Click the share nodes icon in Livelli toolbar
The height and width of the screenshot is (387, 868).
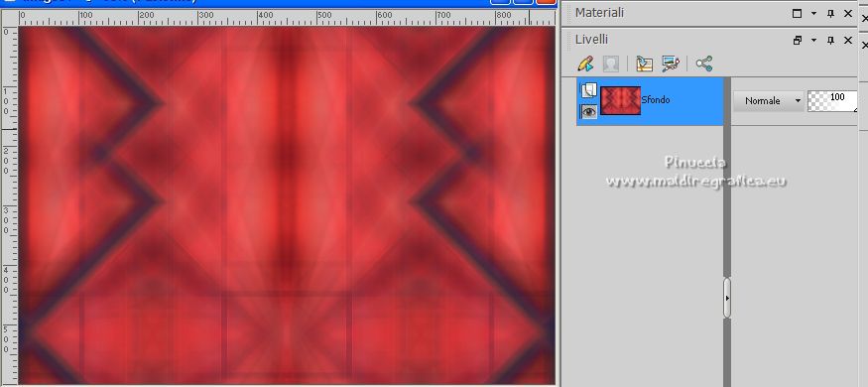(x=704, y=64)
